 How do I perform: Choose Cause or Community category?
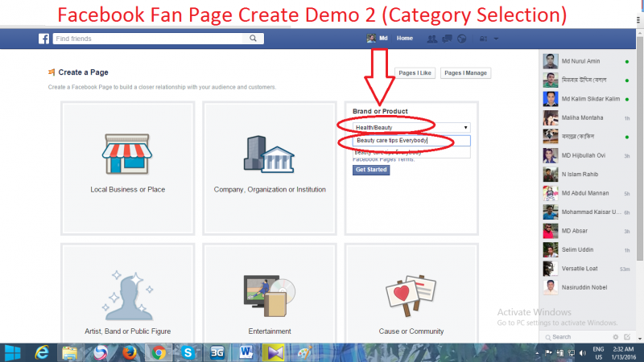pyautogui.click(x=411, y=294)
